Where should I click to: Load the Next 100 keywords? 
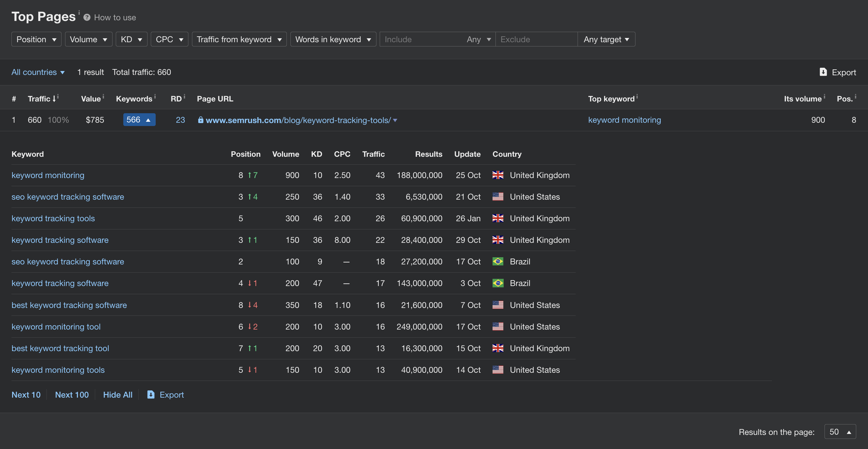click(72, 395)
